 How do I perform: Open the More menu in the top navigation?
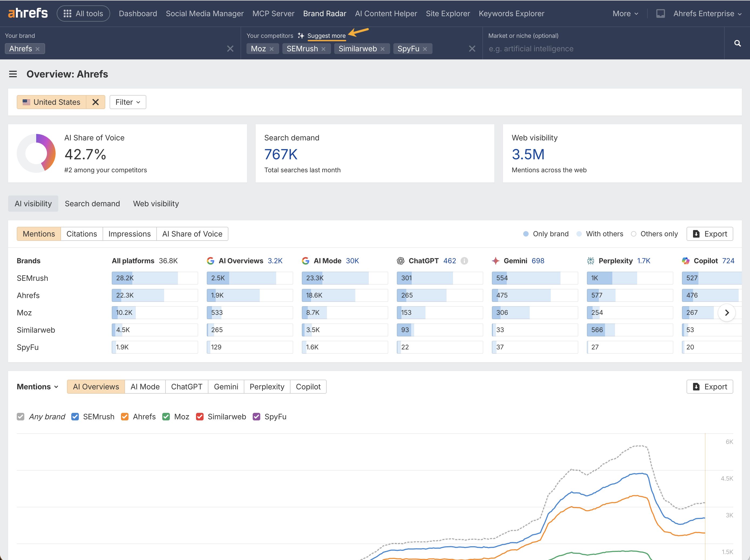click(625, 14)
